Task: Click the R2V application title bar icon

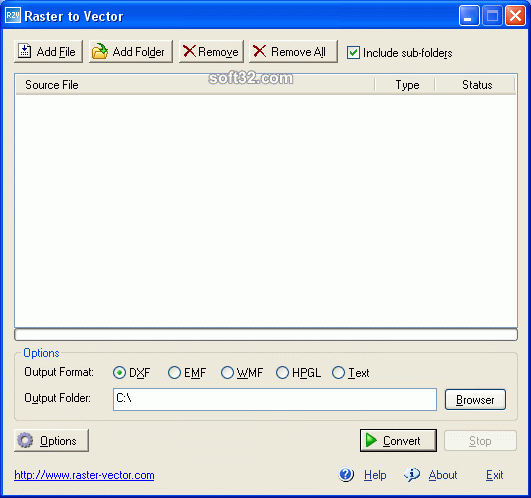Action: (13, 15)
